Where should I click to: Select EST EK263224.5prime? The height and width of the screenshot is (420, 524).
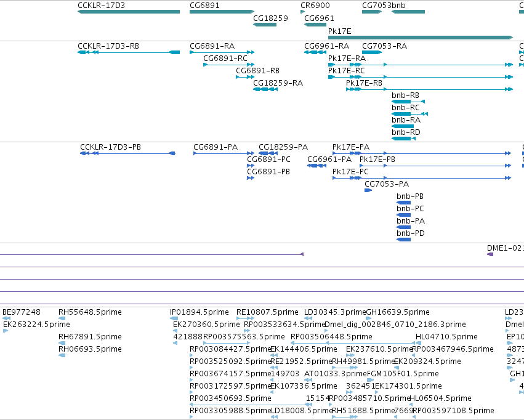pos(6,331)
